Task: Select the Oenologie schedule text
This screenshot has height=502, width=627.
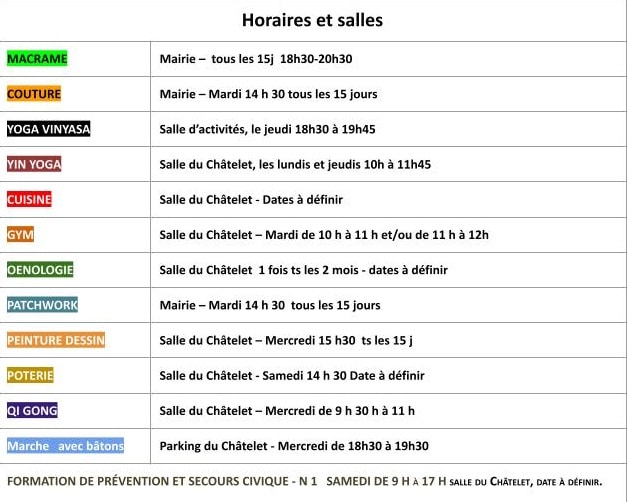Action: [303, 270]
